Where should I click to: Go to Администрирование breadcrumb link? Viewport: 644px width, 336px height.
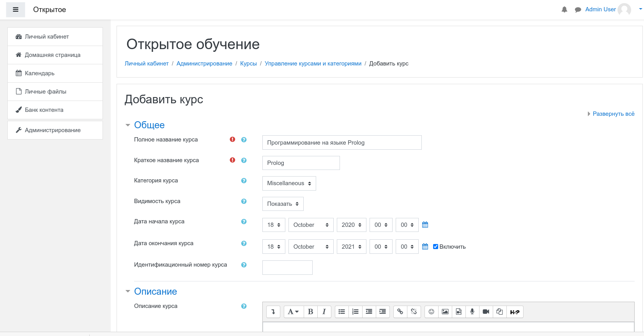point(204,64)
